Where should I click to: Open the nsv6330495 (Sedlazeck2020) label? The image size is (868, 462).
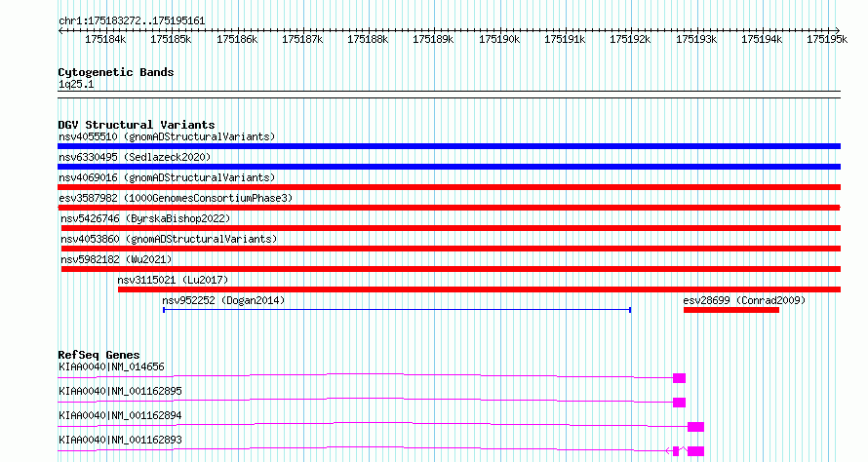point(135,157)
